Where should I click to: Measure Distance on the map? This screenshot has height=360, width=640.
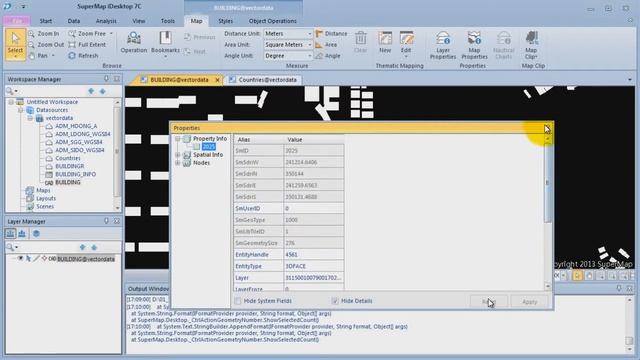tap(331, 33)
